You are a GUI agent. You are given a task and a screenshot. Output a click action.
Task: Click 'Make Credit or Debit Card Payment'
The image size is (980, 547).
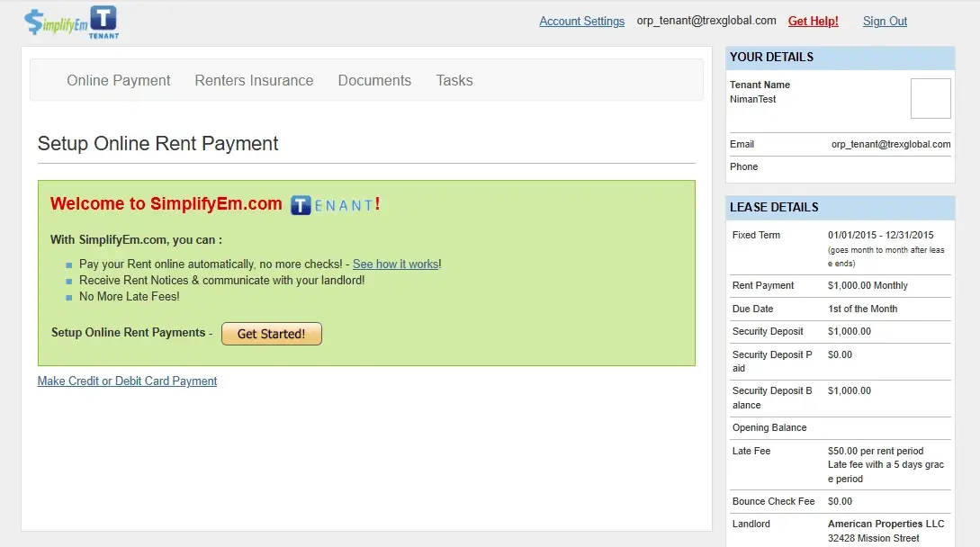(x=126, y=381)
